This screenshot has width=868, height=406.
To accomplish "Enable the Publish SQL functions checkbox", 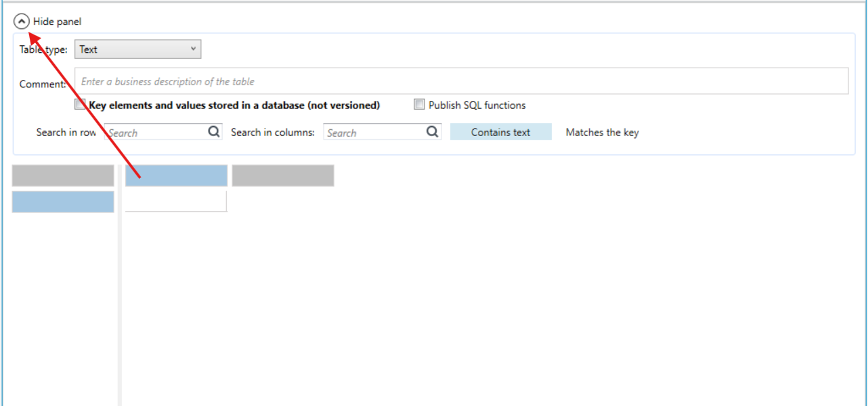I will (x=419, y=104).
